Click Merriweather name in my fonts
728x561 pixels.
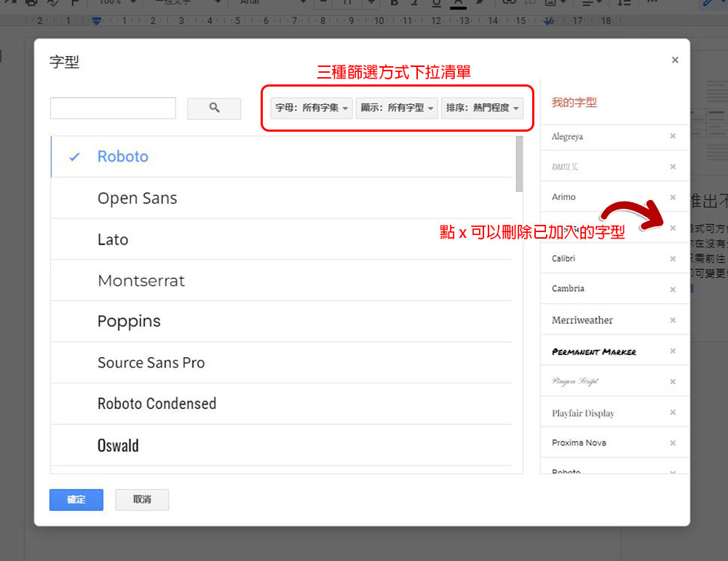[x=582, y=320]
